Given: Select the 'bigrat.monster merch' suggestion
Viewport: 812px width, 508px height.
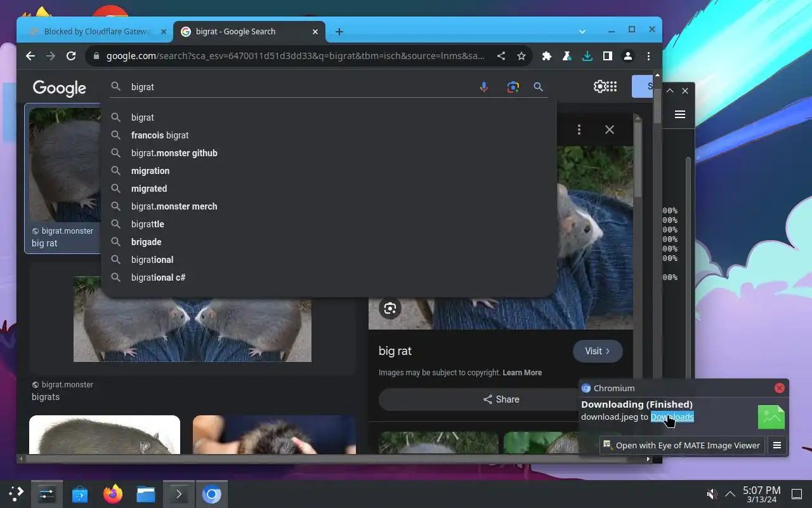Looking at the screenshot, I should (x=328, y=206).
